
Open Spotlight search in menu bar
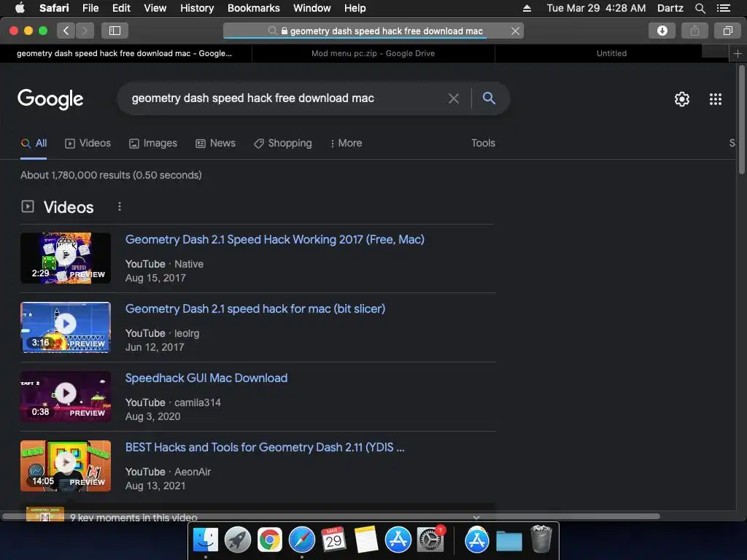click(x=700, y=8)
